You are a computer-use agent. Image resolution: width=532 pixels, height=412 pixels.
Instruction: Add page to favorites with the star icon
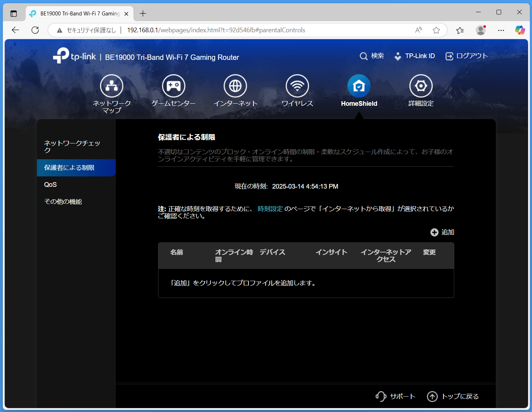[x=436, y=30]
